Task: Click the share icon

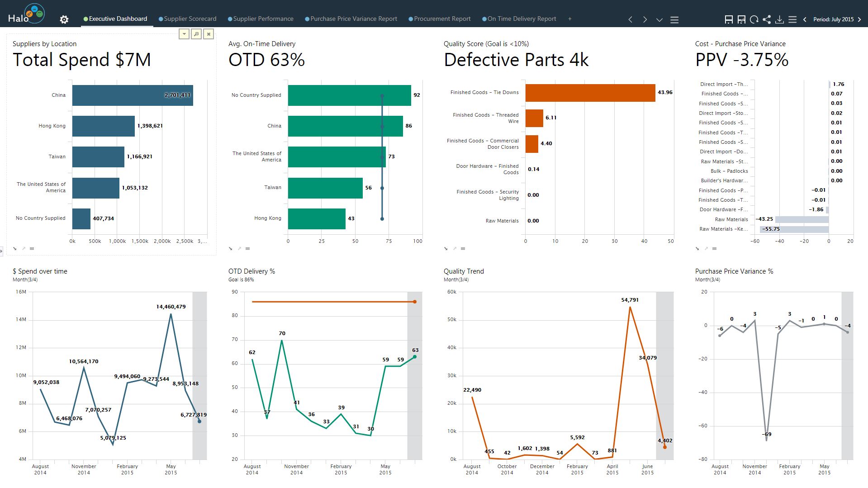Action: pos(767,19)
